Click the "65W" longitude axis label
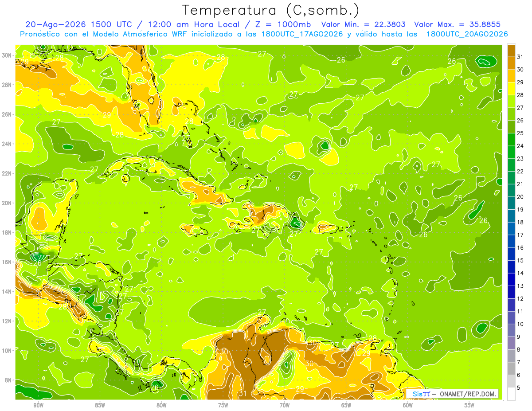 346,405
